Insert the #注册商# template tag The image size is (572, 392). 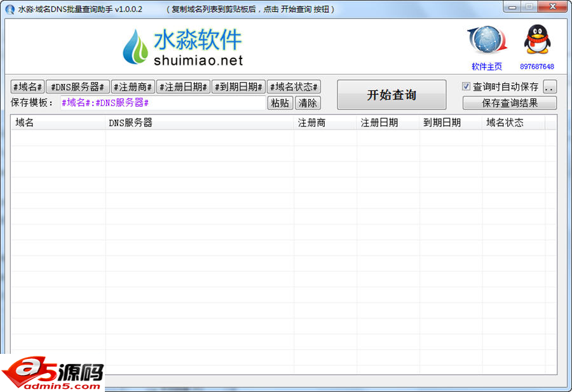(x=133, y=87)
